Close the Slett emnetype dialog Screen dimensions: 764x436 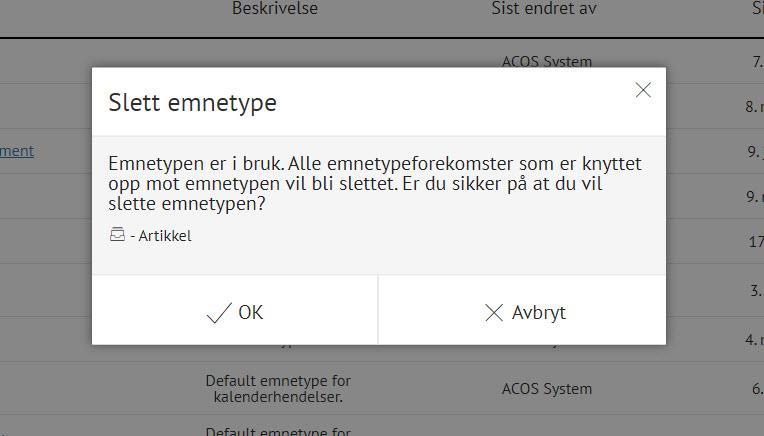click(643, 91)
